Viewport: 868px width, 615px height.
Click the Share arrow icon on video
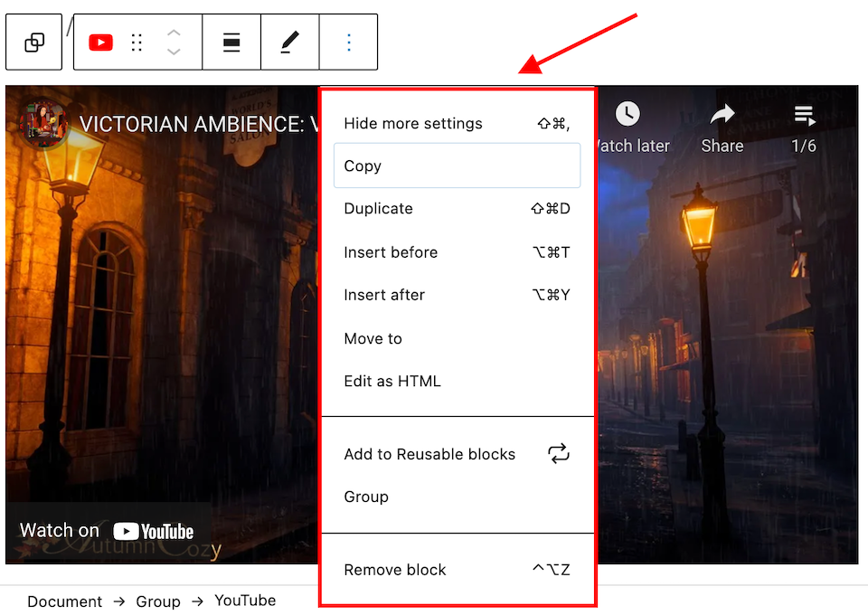(x=722, y=115)
